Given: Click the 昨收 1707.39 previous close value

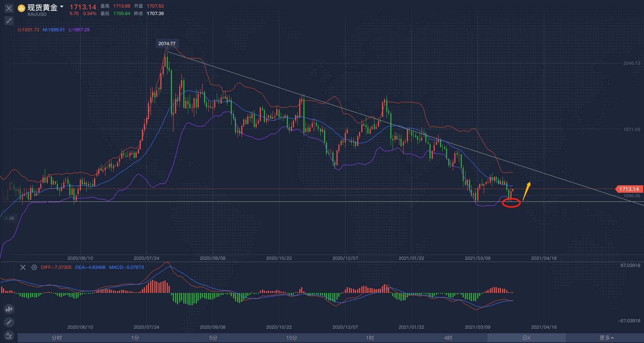Looking at the screenshot, I should point(155,14).
